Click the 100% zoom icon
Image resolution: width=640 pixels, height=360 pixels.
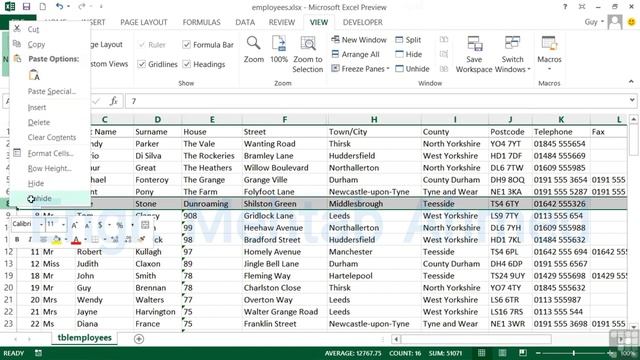279,43
